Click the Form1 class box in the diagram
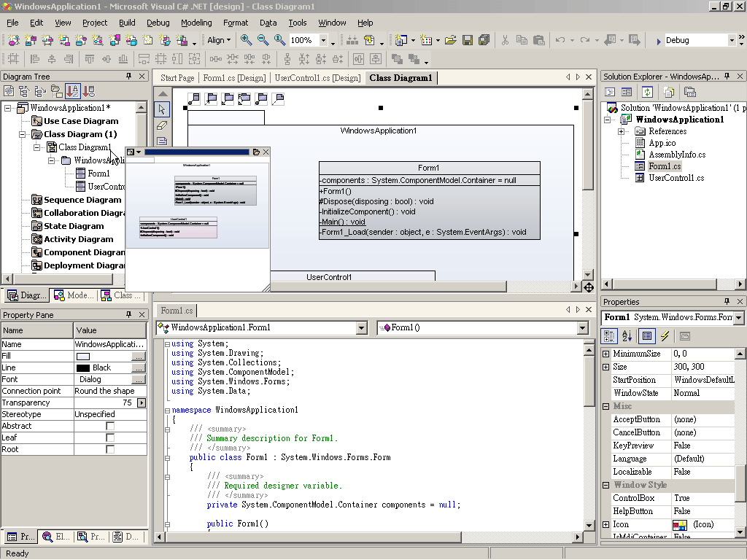 (429, 200)
